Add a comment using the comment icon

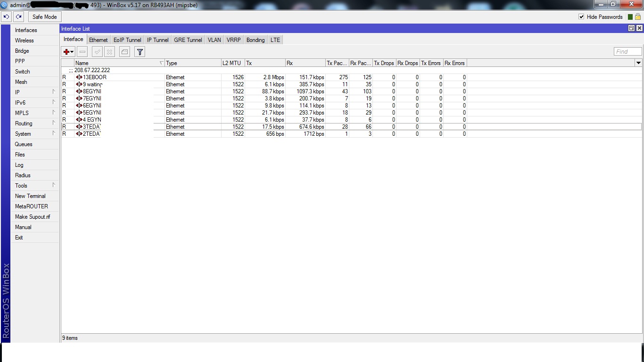pos(124,51)
